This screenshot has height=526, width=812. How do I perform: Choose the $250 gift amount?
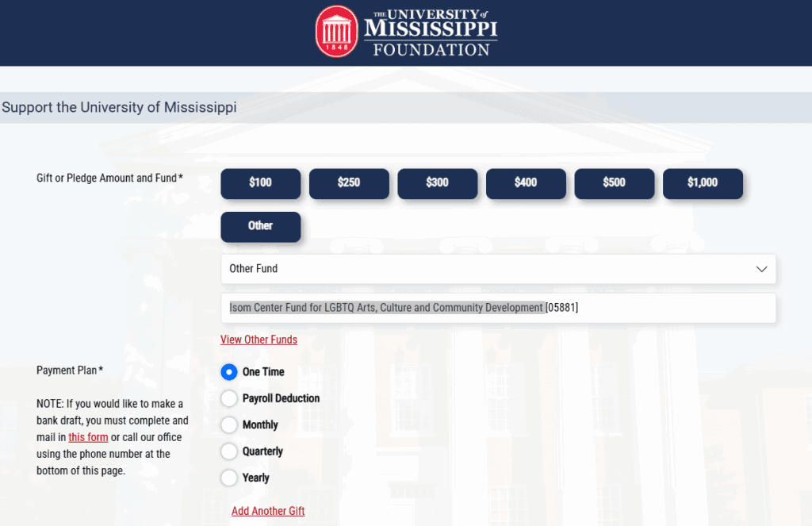[349, 183]
